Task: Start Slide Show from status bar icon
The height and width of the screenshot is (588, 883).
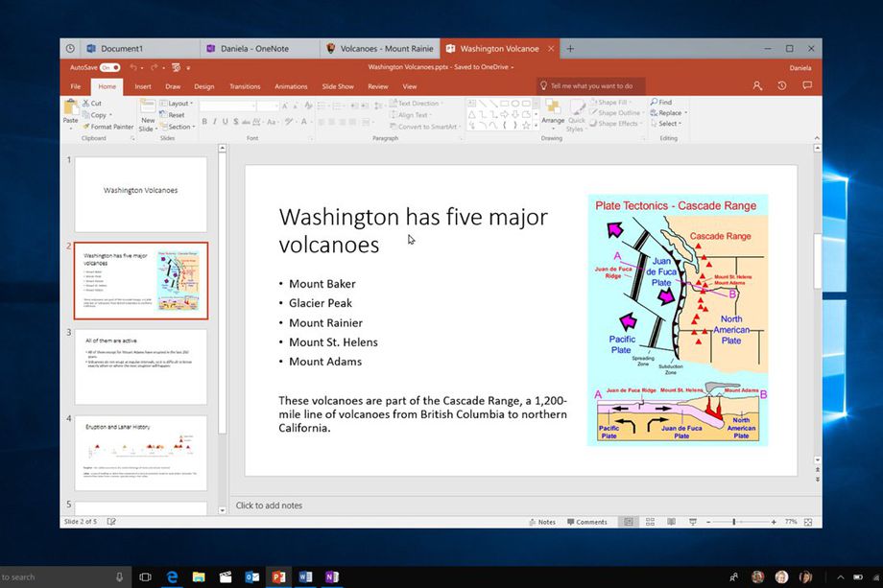Action: tap(693, 522)
